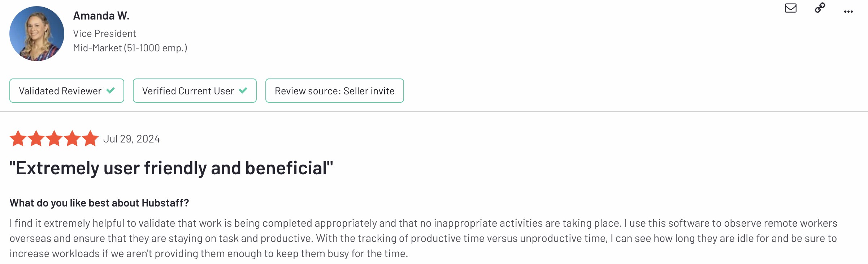Click the Vice President job title
The width and height of the screenshot is (868, 264).
(x=104, y=34)
